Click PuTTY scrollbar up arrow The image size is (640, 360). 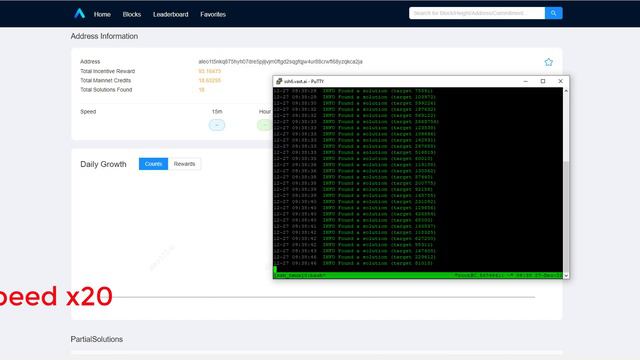[x=566, y=91]
